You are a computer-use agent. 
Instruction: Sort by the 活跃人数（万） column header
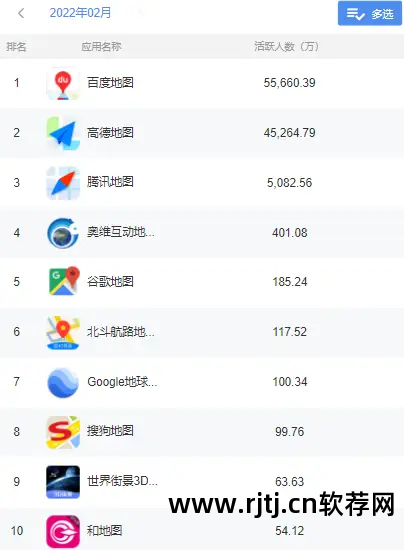click(x=287, y=46)
